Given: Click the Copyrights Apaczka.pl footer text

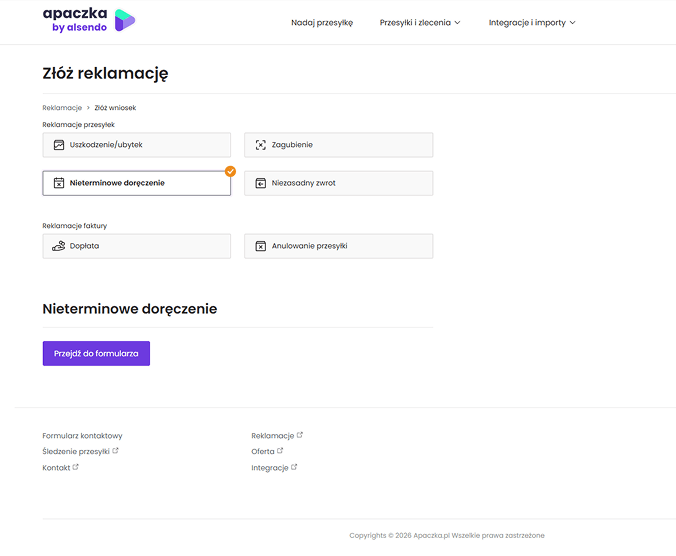Looking at the screenshot, I should (447, 535).
